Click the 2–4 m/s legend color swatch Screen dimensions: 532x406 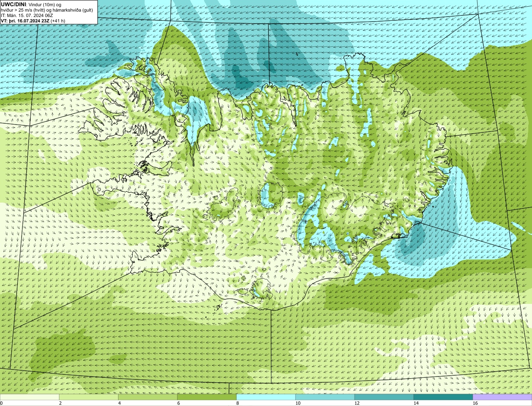89,397
